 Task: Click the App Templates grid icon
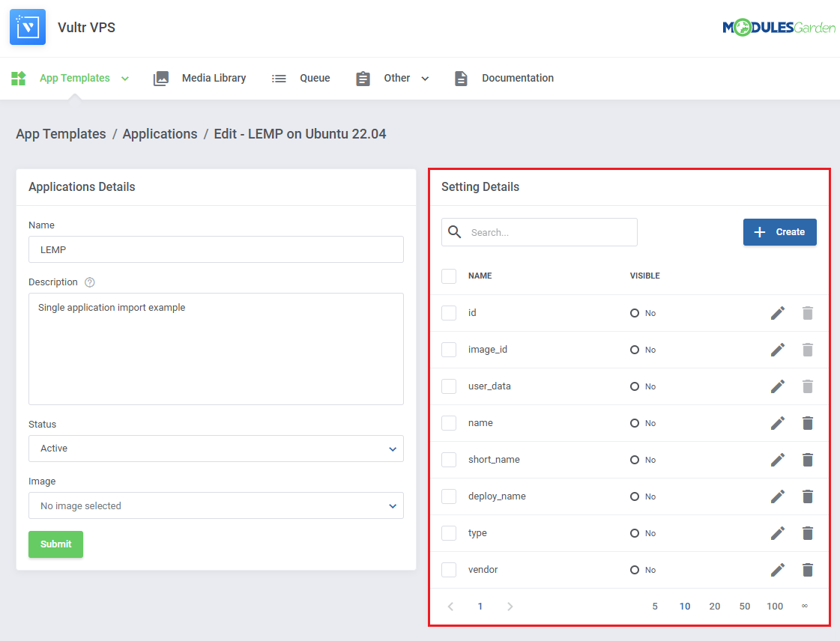pyautogui.click(x=19, y=78)
